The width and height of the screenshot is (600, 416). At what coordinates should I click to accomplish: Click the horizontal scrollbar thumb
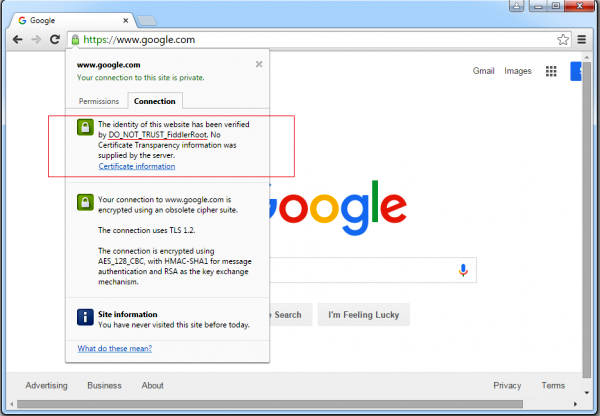[x=270, y=404]
